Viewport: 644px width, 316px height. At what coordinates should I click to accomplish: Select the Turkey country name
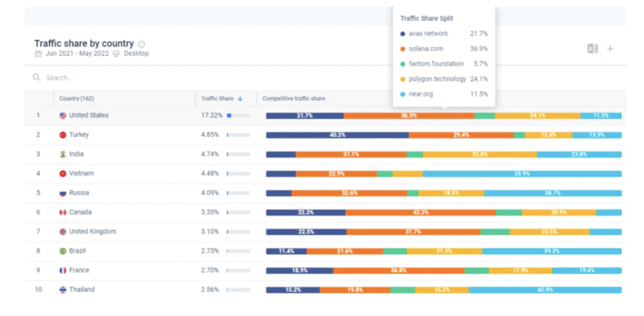click(79, 135)
